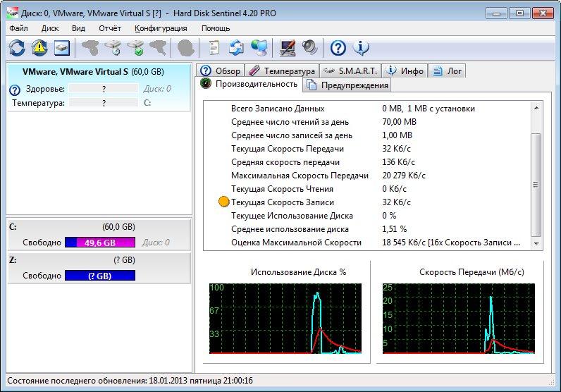
Task: Select the Среднее число записей за день row
Action: coord(368,135)
